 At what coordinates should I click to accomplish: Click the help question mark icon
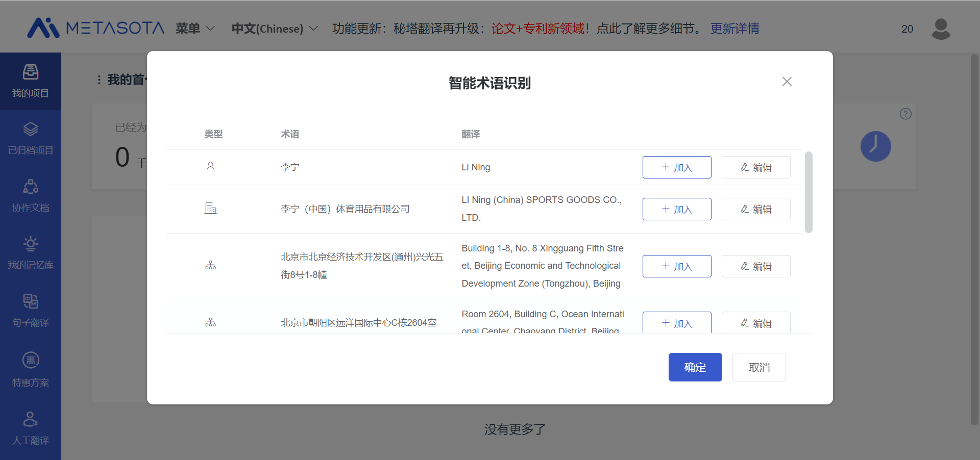[905, 114]
